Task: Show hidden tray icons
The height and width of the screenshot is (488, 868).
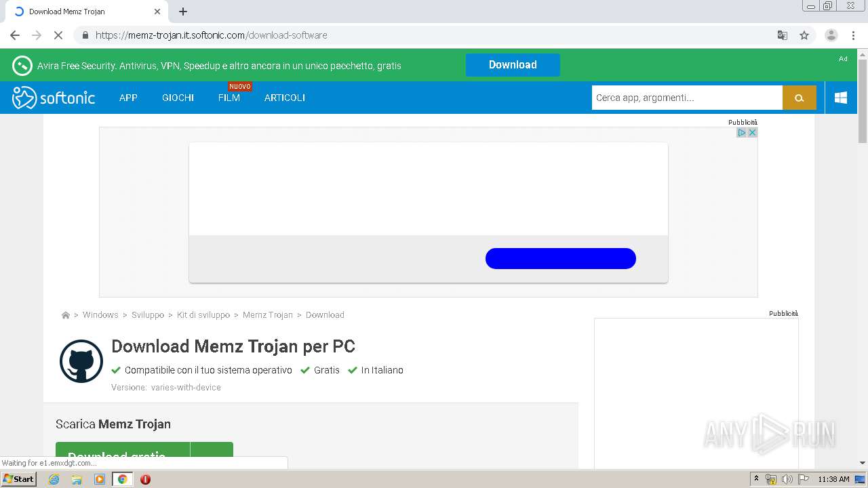Action: [756, 479]
